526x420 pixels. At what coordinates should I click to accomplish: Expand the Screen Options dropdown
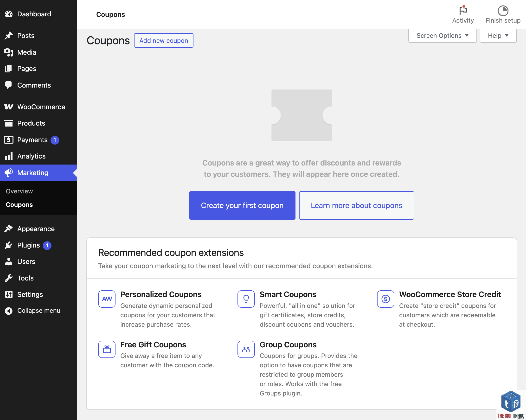442,36
